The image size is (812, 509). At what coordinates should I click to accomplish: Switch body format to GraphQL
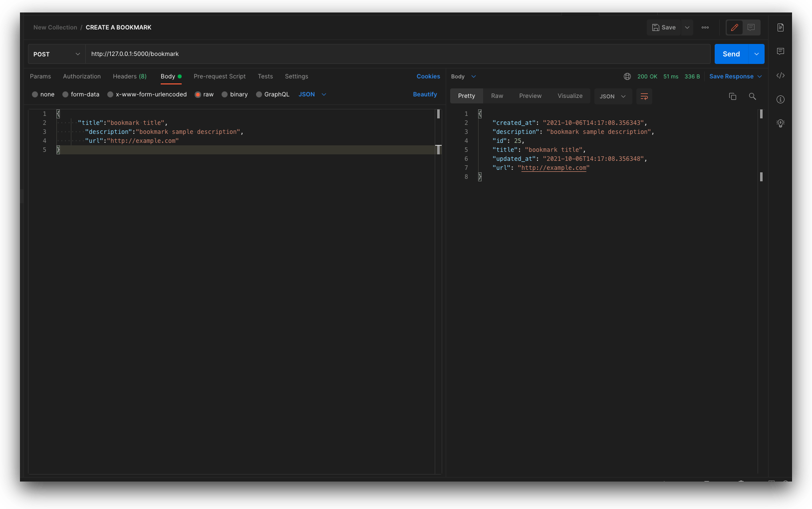point(273,94)
